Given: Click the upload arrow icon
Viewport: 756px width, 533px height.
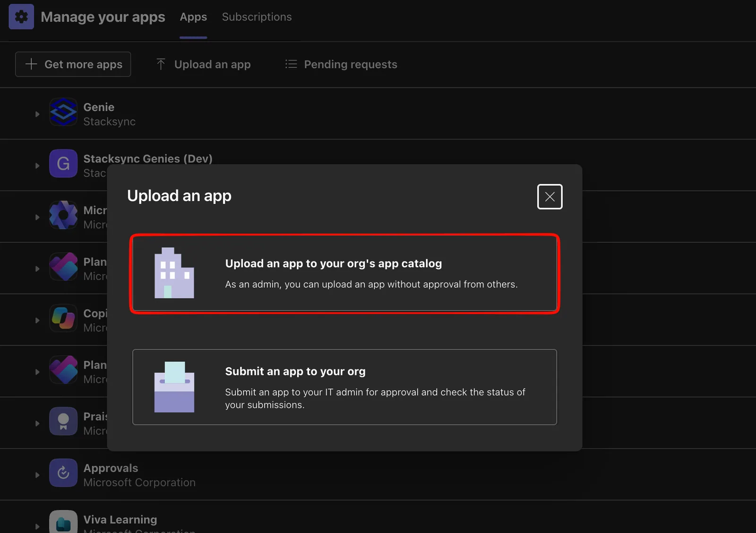Looking at the screenshot, I should (161, 64).
